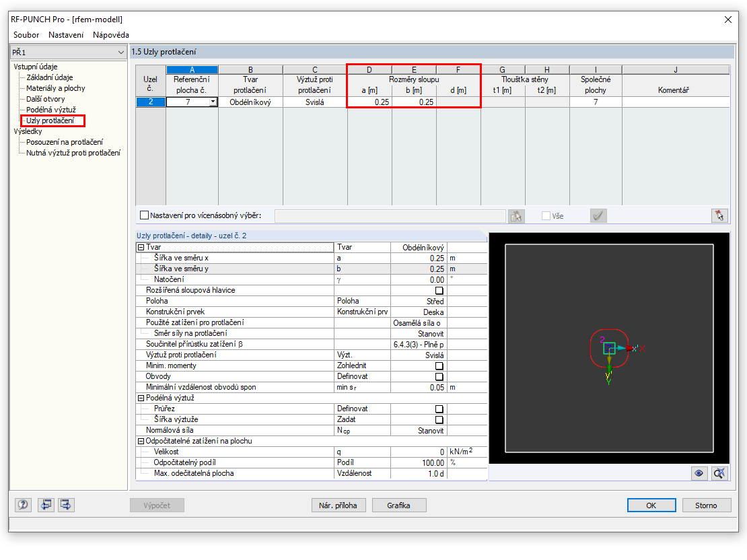The width and height of the screenshot is (747, 560).
Task: Go to previous input window icon
Action: coord(46,505)
